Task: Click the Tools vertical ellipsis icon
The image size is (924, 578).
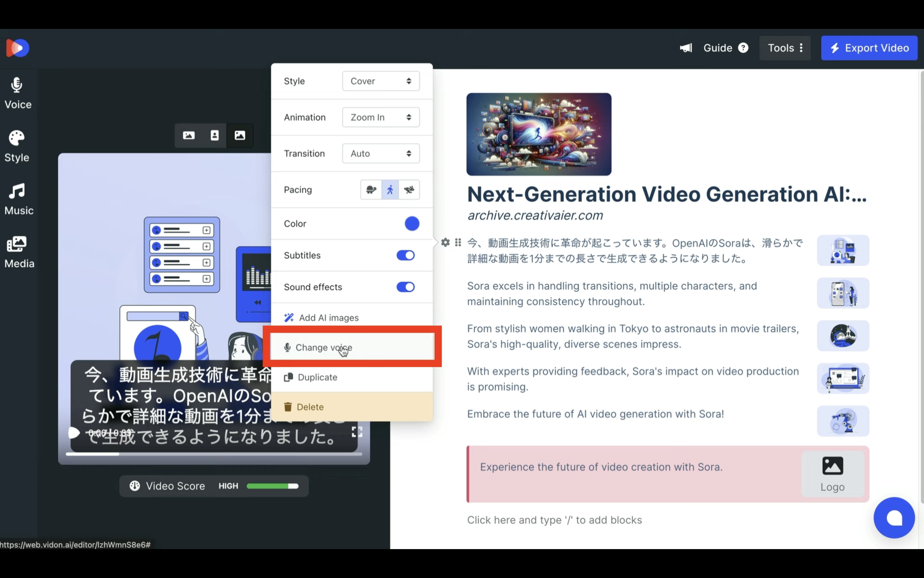Action: pyautogui.click(x=801, y=48)
